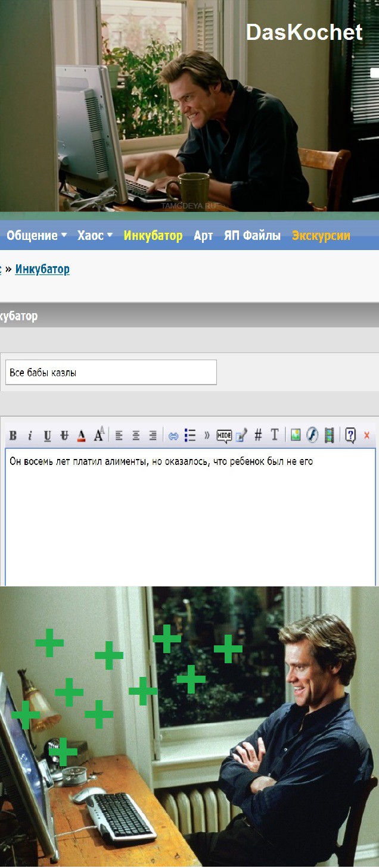
Task: Open the font size tool
Action: click(x=99, y=435)
